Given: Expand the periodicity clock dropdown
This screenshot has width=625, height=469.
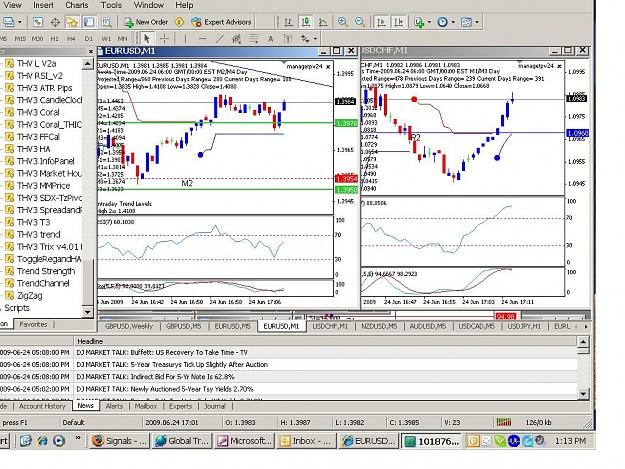Looking at the screenshot, I should click(x=453, y=22).
